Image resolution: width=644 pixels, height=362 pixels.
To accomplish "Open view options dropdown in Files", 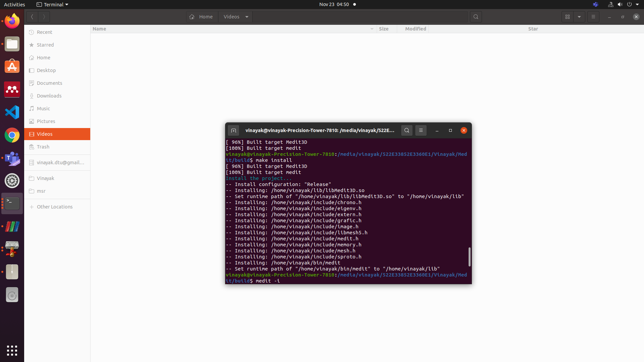I will pos(579,17).
